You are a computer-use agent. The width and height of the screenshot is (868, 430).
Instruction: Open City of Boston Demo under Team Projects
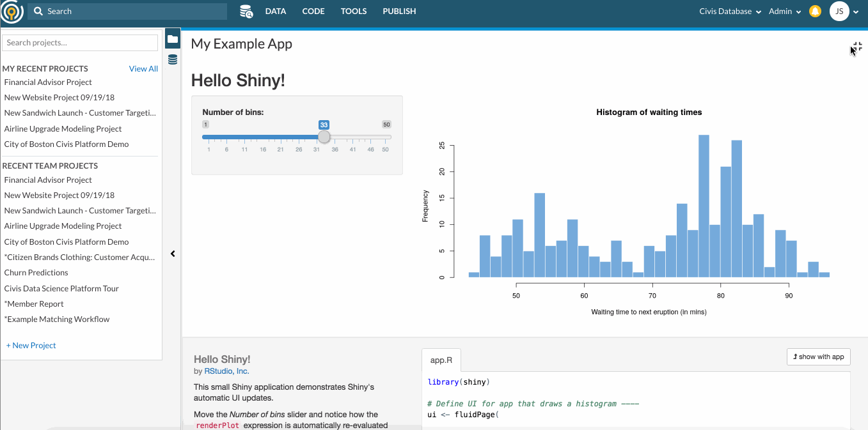[x=67, y=242]
